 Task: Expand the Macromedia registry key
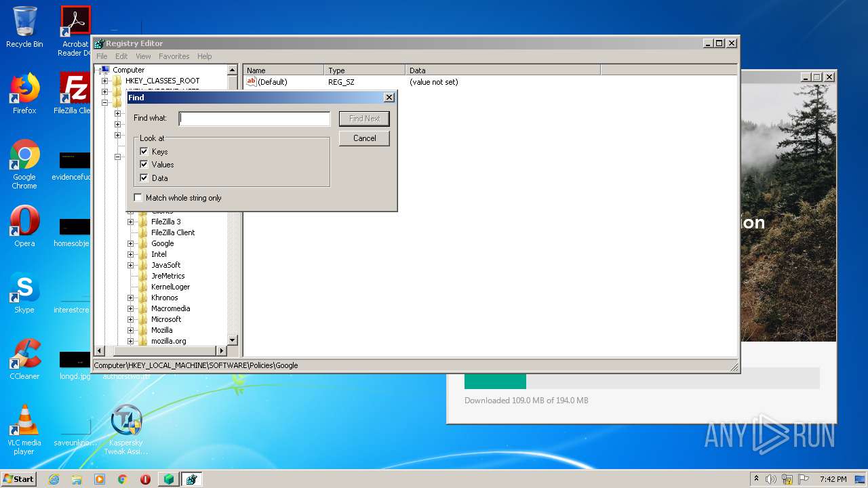click(130, 308)
